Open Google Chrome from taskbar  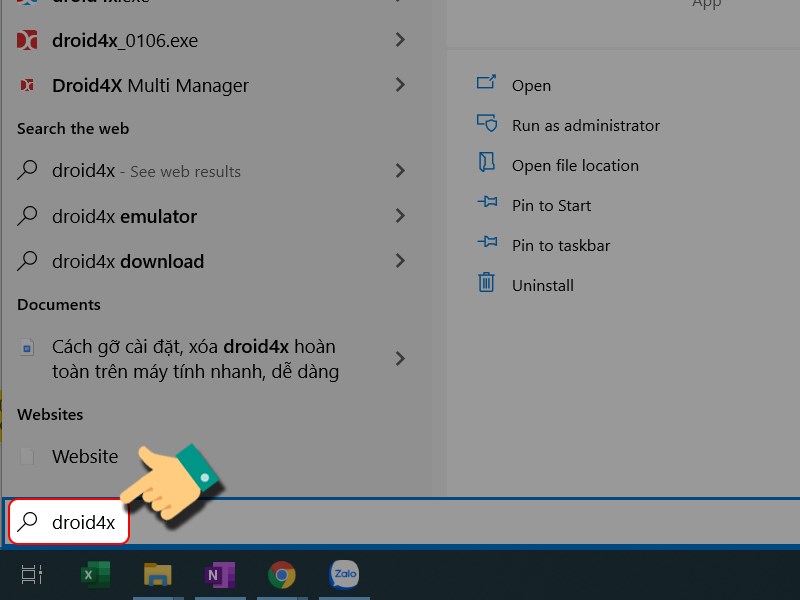pos(282,574)
